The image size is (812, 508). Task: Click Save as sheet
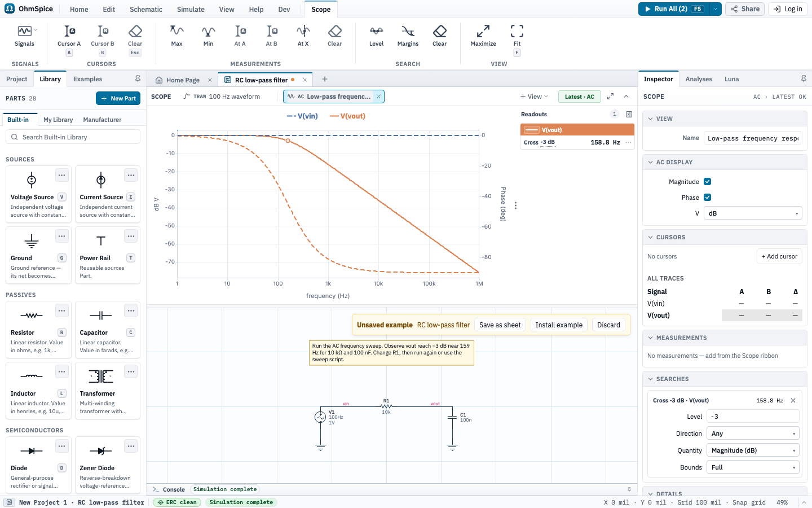tap(500, 325)
